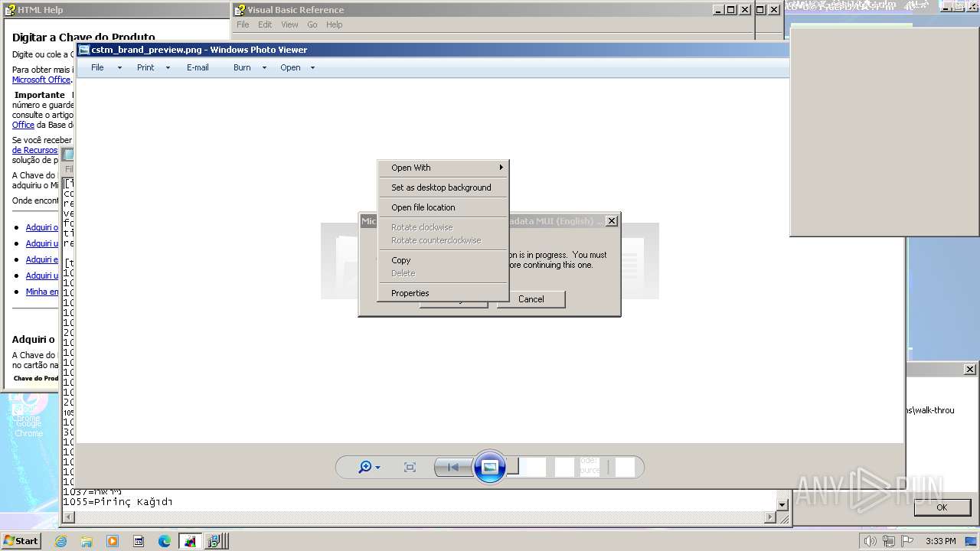980x551 pixels.
Task: Close the installation-in-progress dialog with its X
Action: point(611,221)
